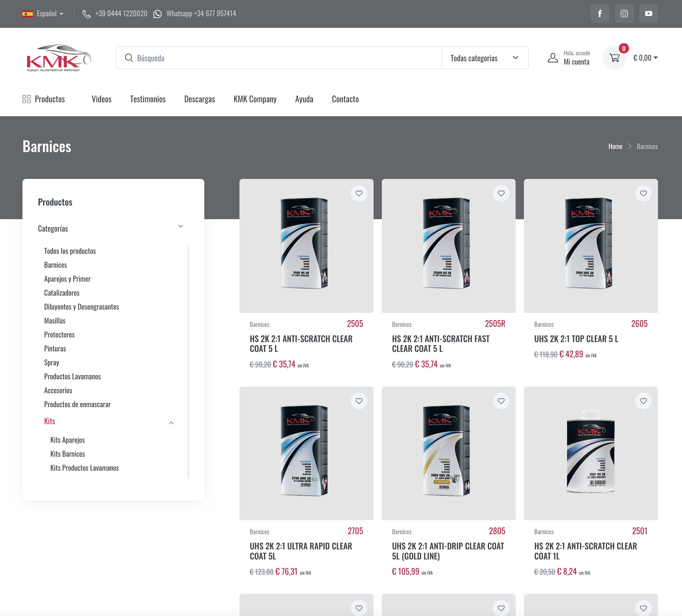Click Mi cuenta link
The width and height of the screenshot is (682, 616).
(x=576, y=62)
